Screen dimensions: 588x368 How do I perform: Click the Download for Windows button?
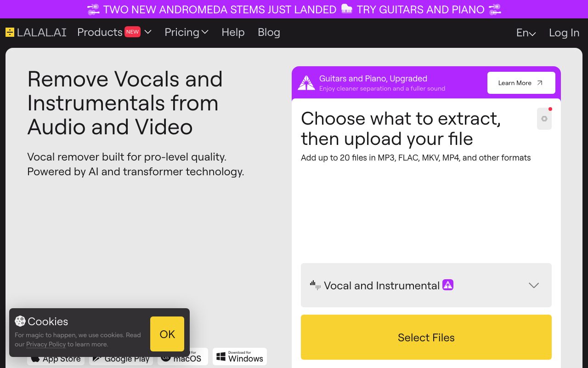tap(240, 356)
